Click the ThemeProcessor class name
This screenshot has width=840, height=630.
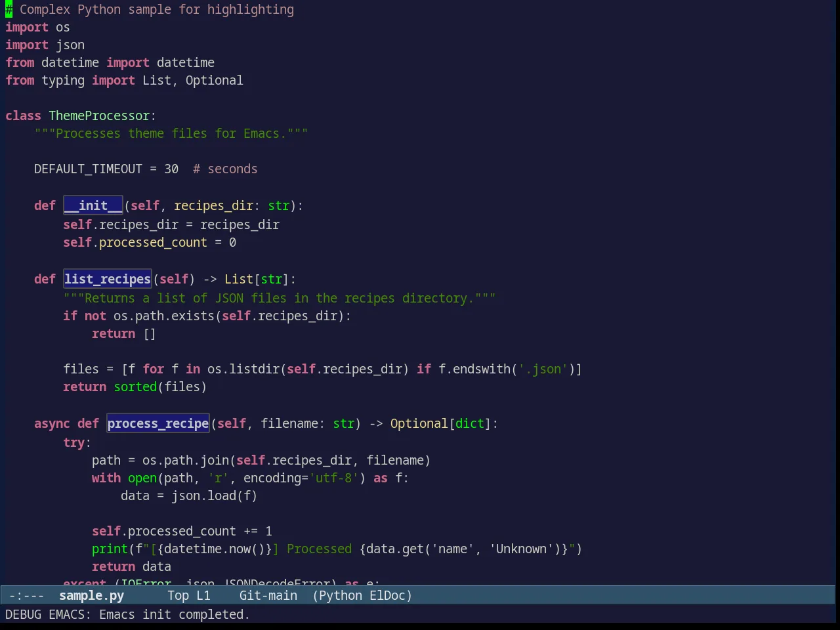click(99, 115)
